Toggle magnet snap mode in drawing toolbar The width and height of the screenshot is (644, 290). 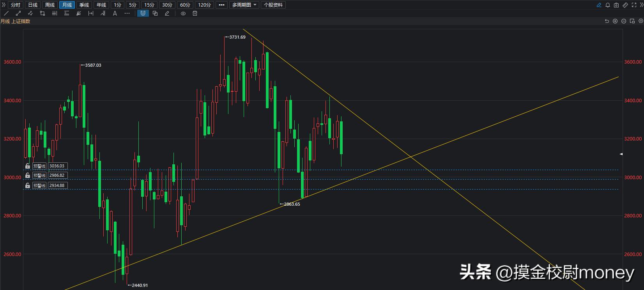click(x=143, y=13)
